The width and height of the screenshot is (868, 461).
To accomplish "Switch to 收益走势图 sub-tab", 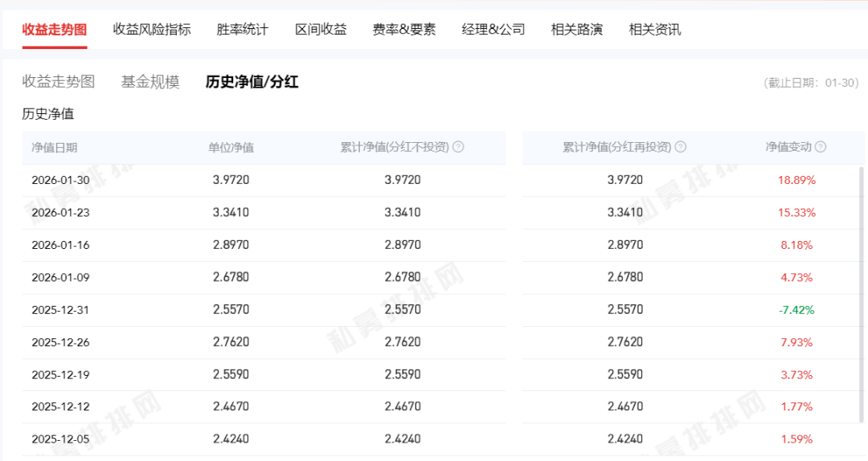I will pos(59,82).
